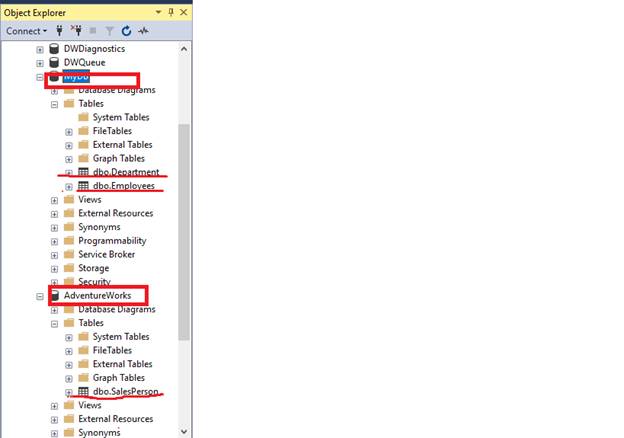Select Views under AdventureWorks
This screenshot has width=624, height=438.
(x=90, y=405)
